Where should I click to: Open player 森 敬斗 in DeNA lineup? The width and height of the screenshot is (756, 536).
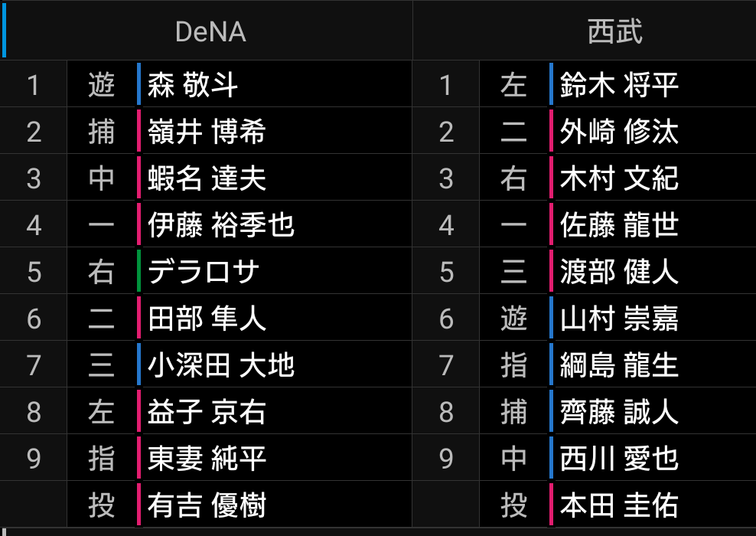click(193, 84)
